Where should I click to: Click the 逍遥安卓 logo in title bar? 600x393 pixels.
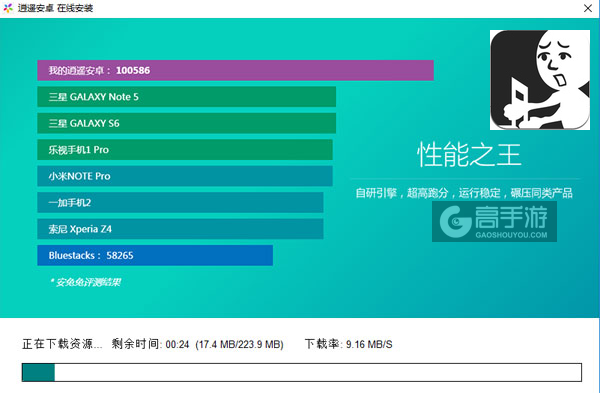click(x=8, y=8)
